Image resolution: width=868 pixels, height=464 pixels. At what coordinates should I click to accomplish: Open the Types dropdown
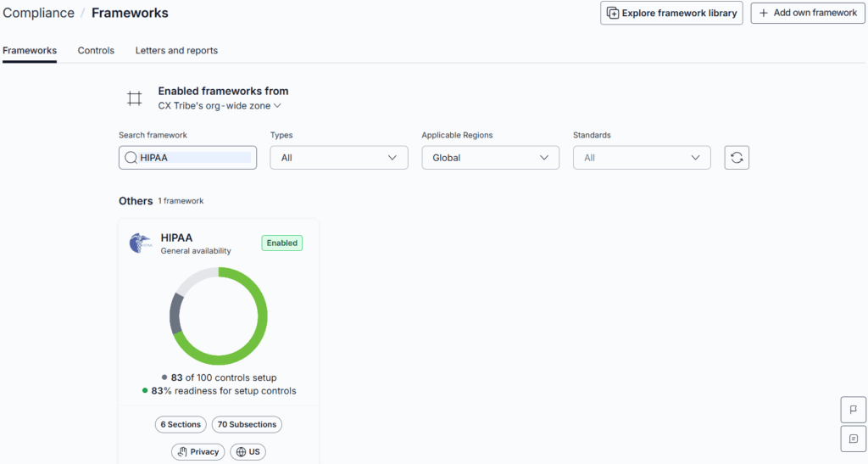(339, 158)
